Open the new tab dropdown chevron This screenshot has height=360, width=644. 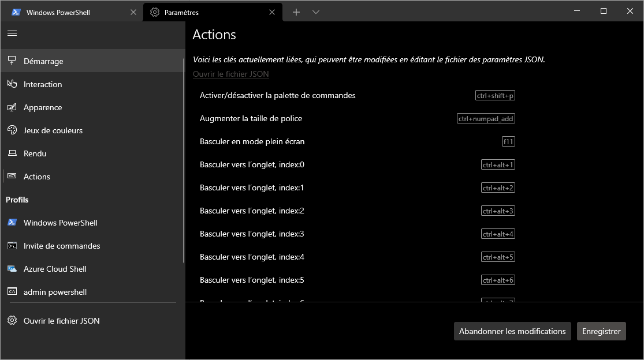(316, 12)
